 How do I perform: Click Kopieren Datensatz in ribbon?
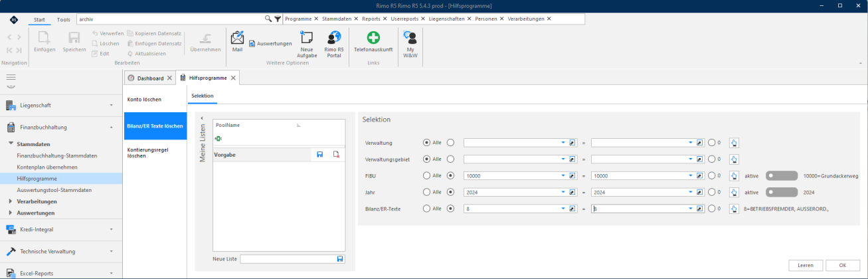point(154,33)
